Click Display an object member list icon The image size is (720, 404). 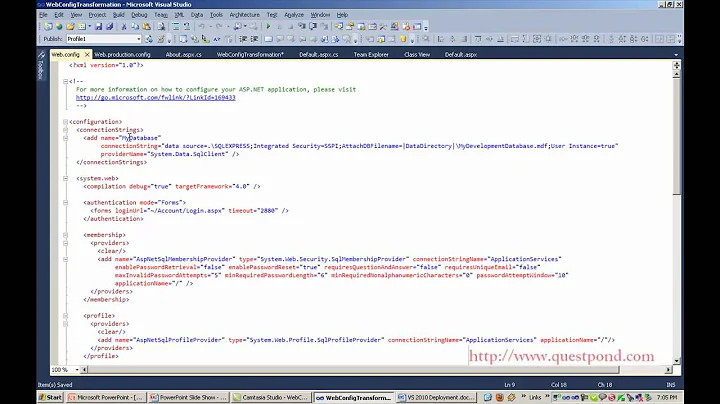click(183, 39)
